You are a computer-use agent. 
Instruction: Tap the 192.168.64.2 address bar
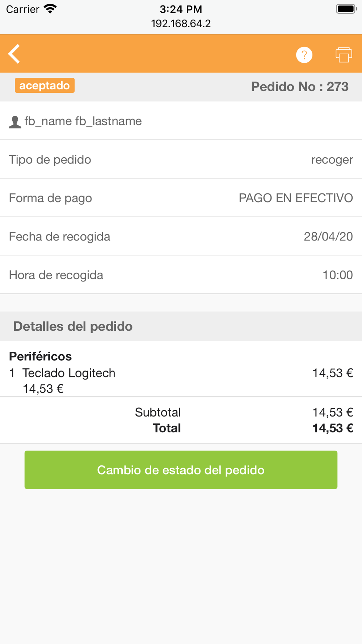click(181, 24)
